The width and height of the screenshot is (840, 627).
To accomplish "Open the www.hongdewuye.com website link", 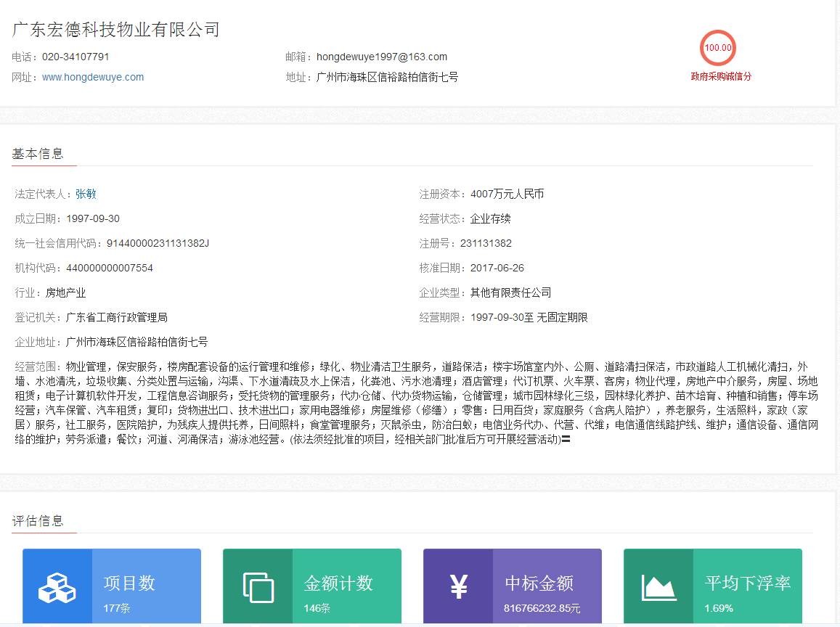I will coord(93,77).
